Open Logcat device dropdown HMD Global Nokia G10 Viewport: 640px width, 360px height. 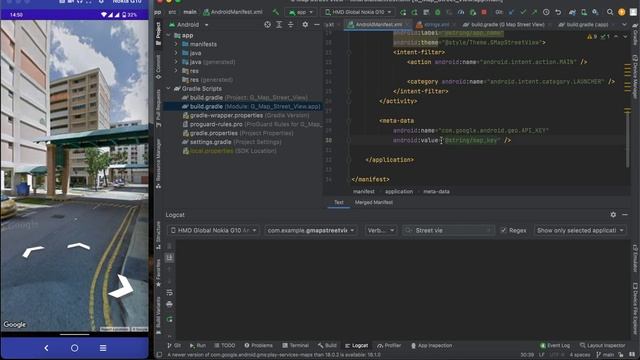[x=213, y=230]
